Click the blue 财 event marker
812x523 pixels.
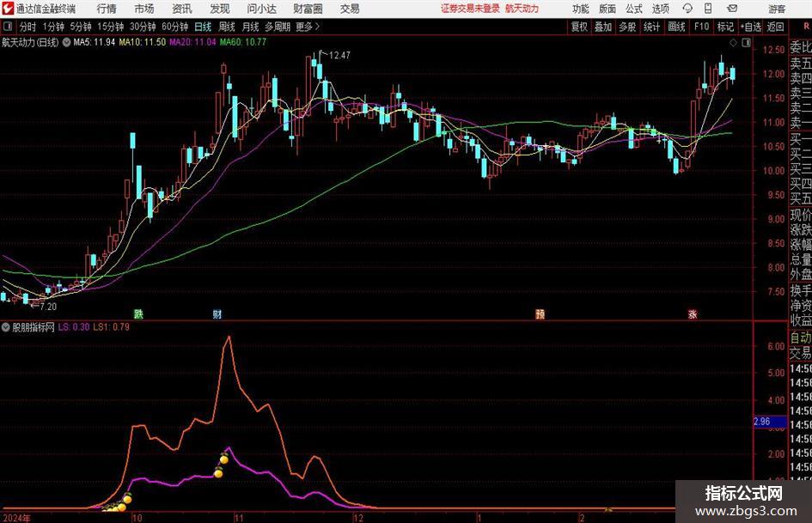pos(217,313)
